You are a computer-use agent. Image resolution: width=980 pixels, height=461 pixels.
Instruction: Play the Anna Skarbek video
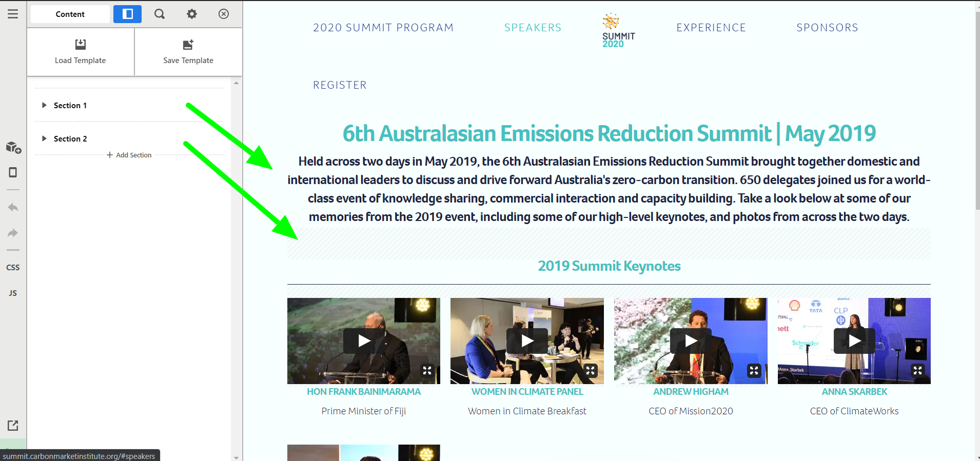[x=854, y=341]
